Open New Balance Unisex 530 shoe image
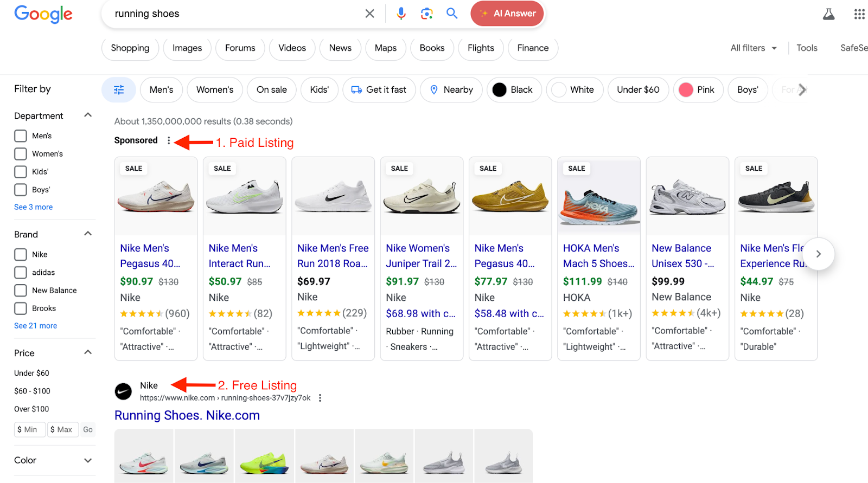The height and width of the screenshot is (483, 868). click(687, 197)
